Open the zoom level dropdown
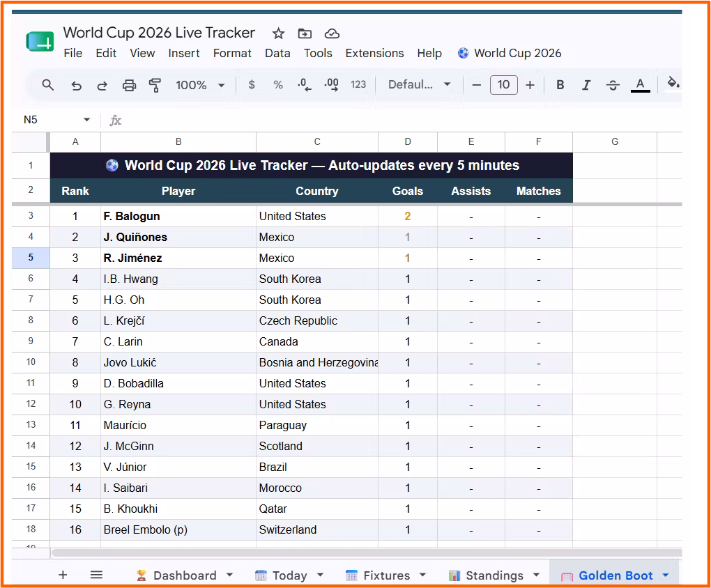This screenshot has height=588, width=711. tap(201, 85)
